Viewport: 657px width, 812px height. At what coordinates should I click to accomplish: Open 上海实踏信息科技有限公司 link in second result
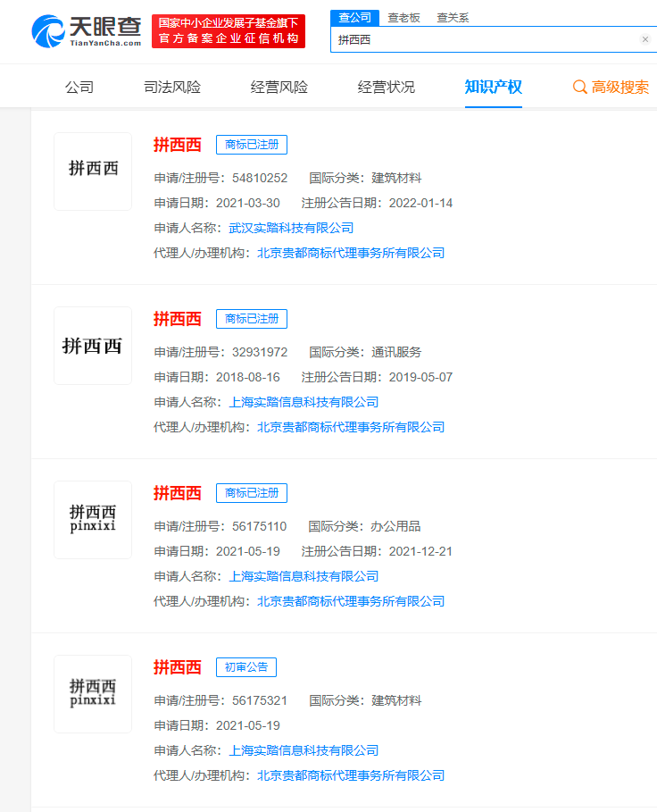304,402
